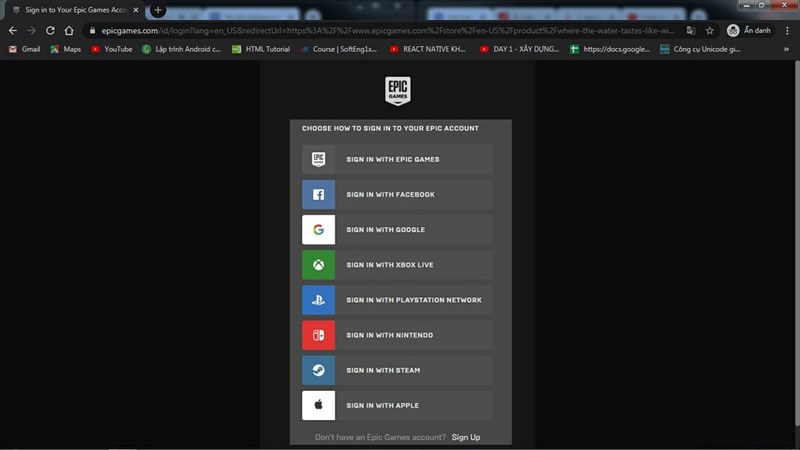Viewport: 800px width, 450px height.
Task: Choose Sign in with Nintendo
Action: click(x=397, y=335)
